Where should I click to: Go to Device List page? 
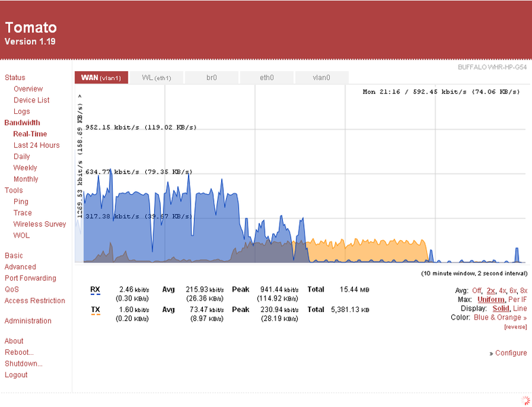point(31,100)
